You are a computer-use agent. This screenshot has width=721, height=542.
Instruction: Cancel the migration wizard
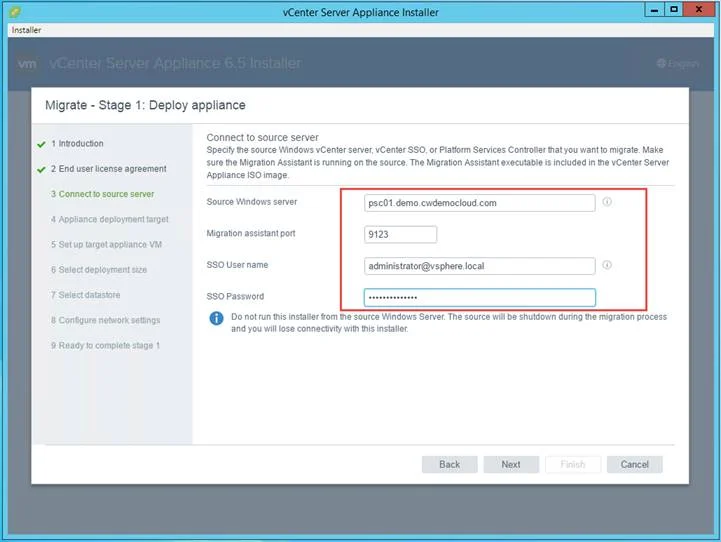(x=635, y=464)
